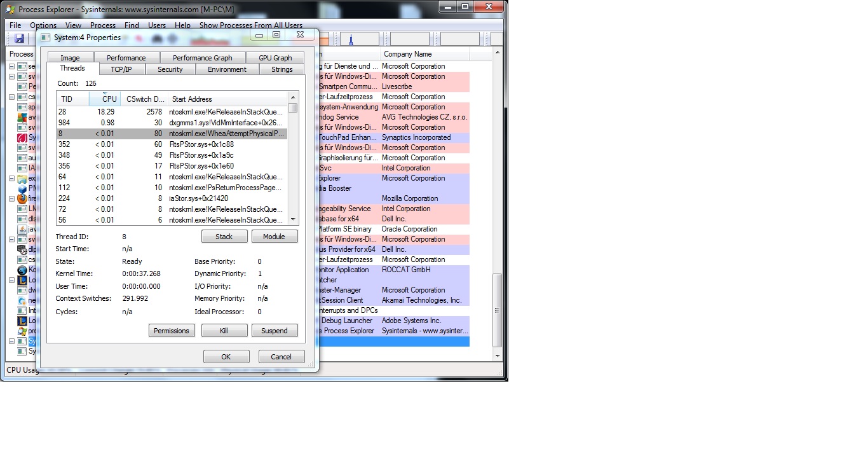This screenshot has height=463, width=868.
Task: Open the Users menu
Action: pos(157,25)
